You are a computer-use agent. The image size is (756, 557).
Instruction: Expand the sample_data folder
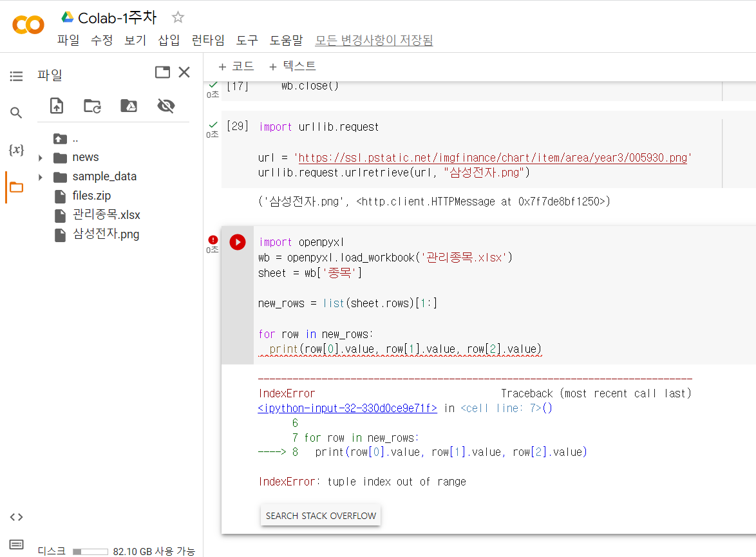point(41,177)
